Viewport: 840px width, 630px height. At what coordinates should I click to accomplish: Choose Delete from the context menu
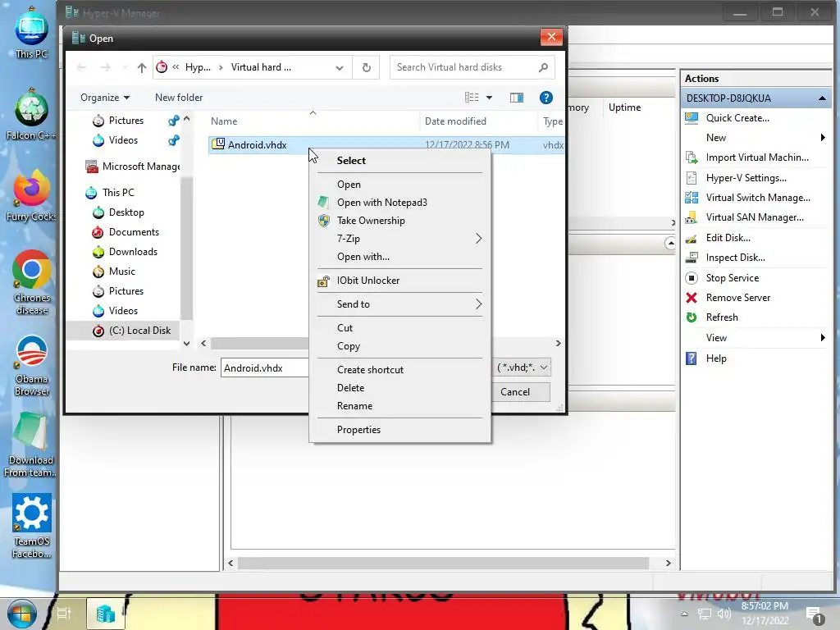(400, 388)
